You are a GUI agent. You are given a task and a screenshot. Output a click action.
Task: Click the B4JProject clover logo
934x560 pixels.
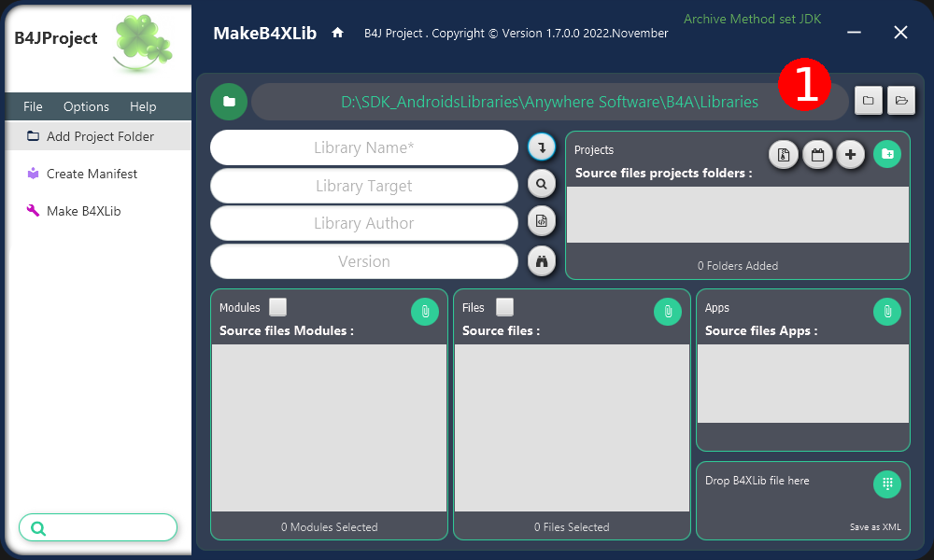click(143, 43)
